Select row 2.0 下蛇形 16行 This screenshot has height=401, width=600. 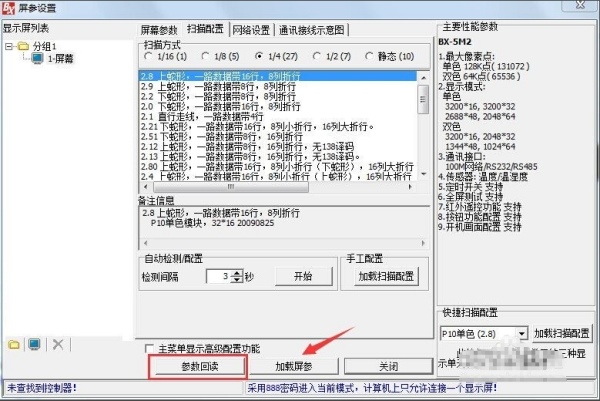point(278,106)
